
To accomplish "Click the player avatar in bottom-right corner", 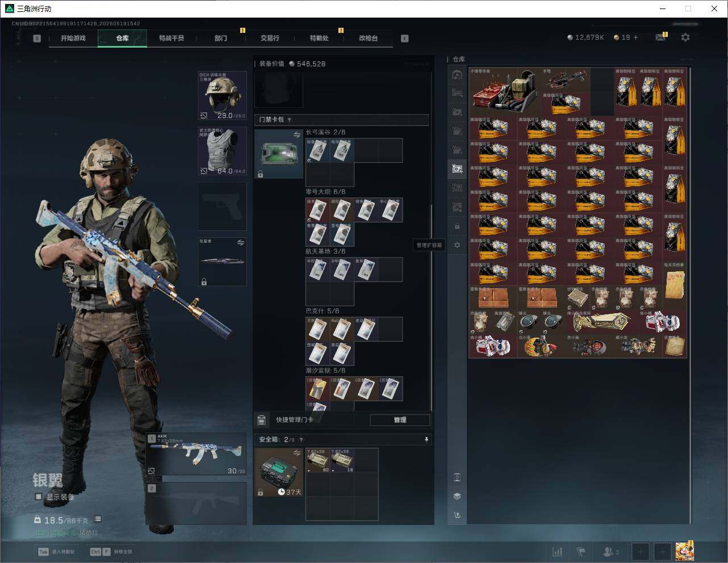I will 685,551.
